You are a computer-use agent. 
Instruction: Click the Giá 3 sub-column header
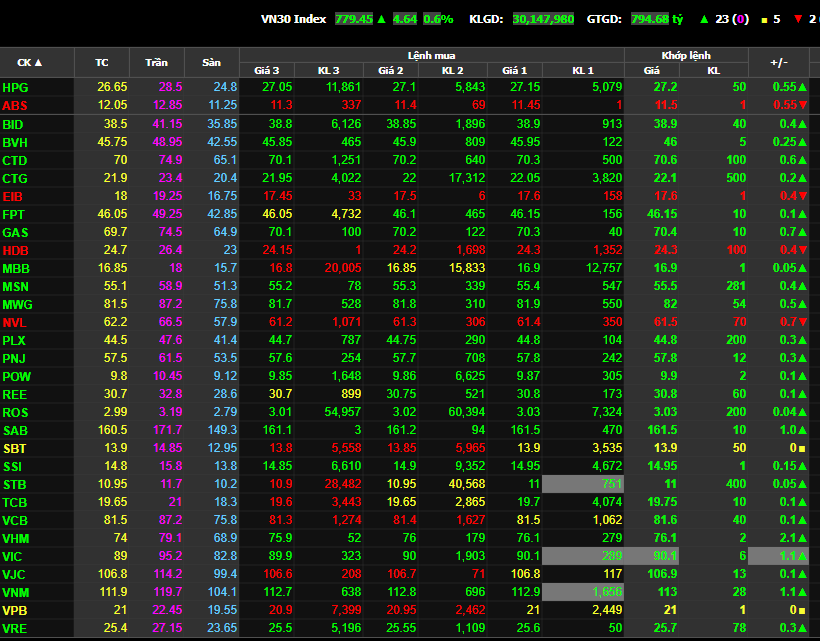tap(267, 70)
